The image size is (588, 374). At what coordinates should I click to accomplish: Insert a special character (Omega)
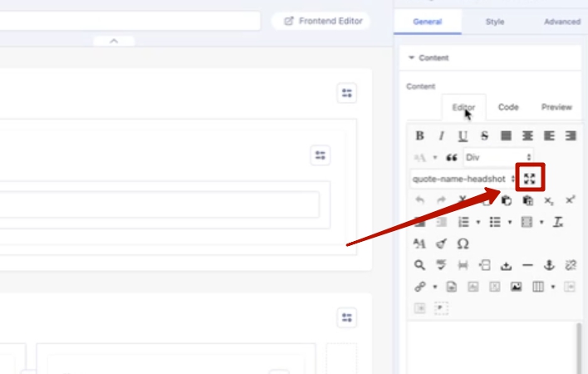coord(463,244)
